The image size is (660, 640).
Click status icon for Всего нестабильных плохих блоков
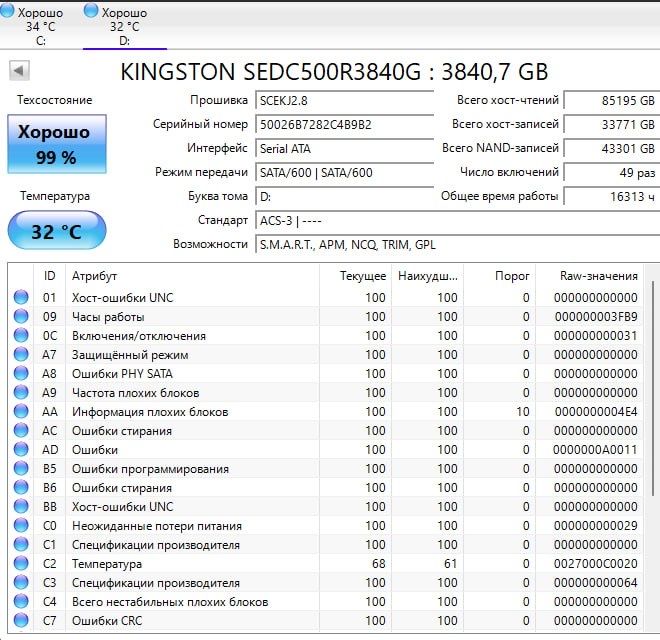(21, 601)
